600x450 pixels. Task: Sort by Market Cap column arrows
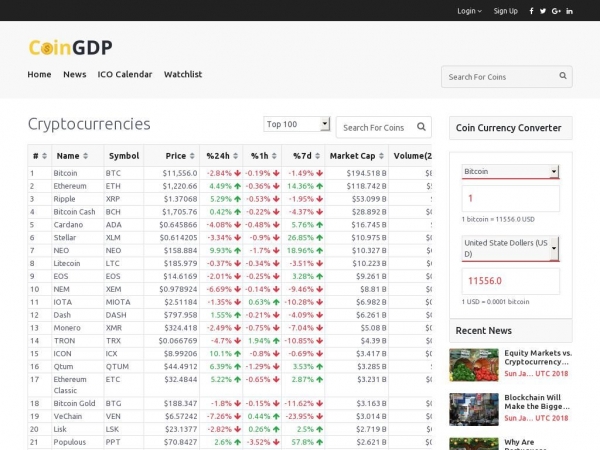(381, 156)
